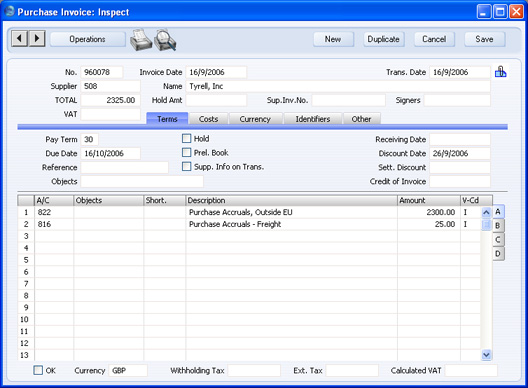Switch to the Costs tab
The height and width of the screenshot is (388, 528).
[208, 119]
